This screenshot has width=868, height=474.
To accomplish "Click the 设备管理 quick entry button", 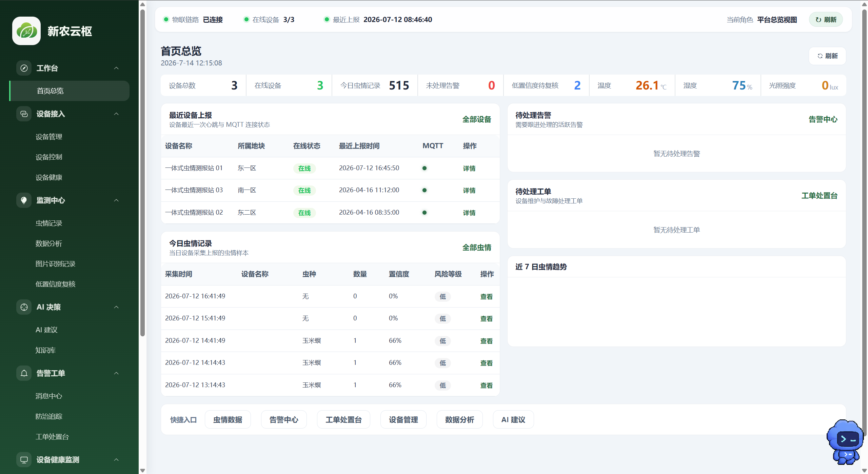I will click(x=403, y=420).
